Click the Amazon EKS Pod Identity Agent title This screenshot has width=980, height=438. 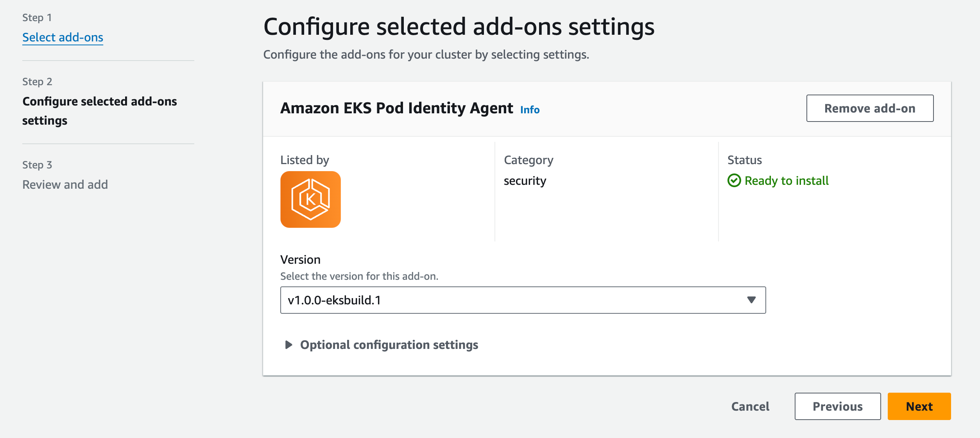tap(396, 108)
